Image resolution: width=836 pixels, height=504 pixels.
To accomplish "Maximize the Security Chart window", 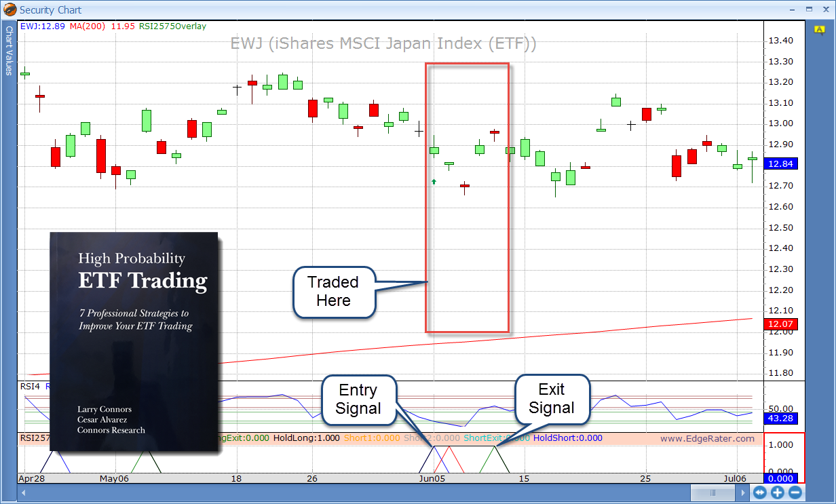I will tap(808, 9).
